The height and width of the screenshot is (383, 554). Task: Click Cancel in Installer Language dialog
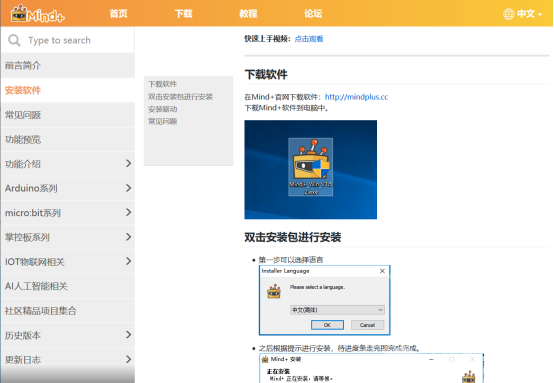click(x=367, y=325)
